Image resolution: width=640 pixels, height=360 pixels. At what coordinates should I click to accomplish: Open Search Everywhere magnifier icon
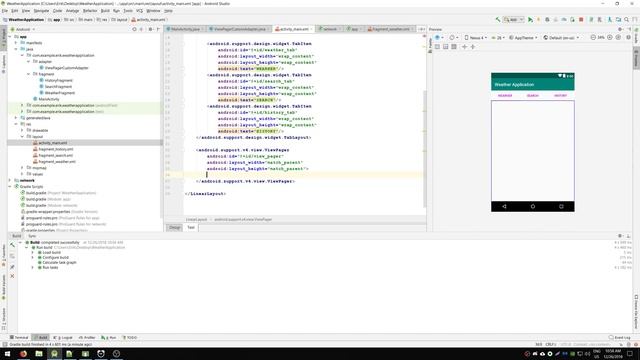click(x=627, y=20)
